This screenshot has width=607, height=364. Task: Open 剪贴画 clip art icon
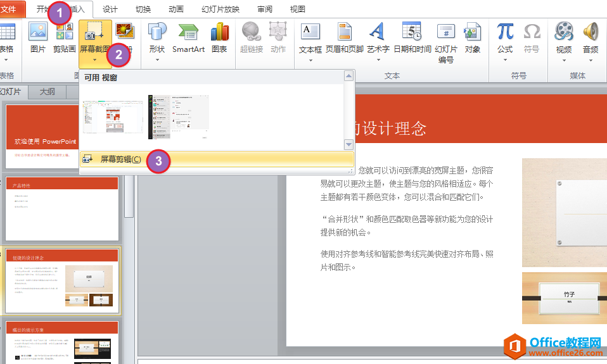64,32
